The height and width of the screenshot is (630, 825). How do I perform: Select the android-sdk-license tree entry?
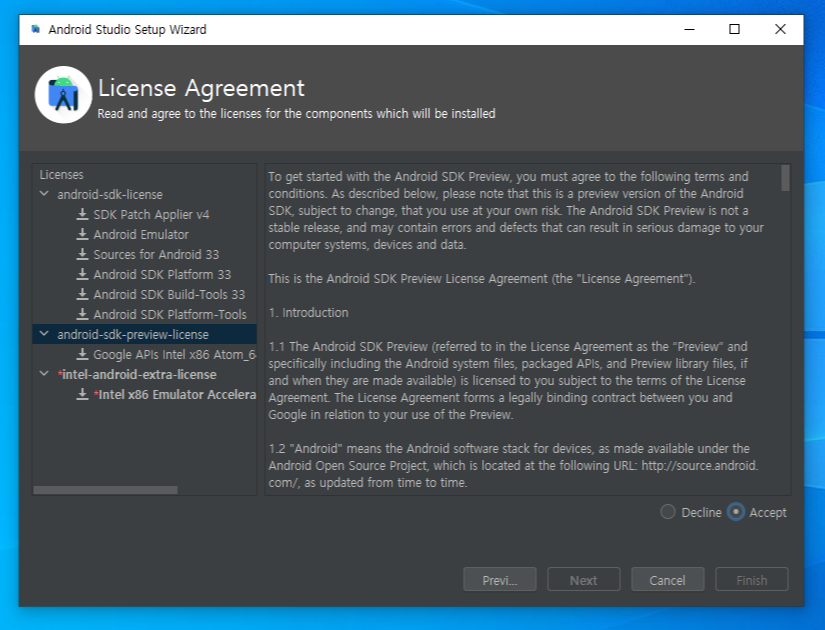110,194
